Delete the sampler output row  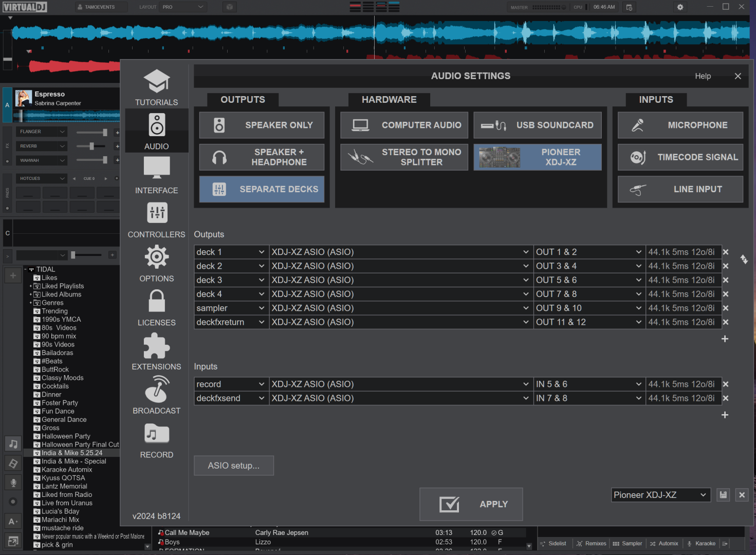click(726, 308)
